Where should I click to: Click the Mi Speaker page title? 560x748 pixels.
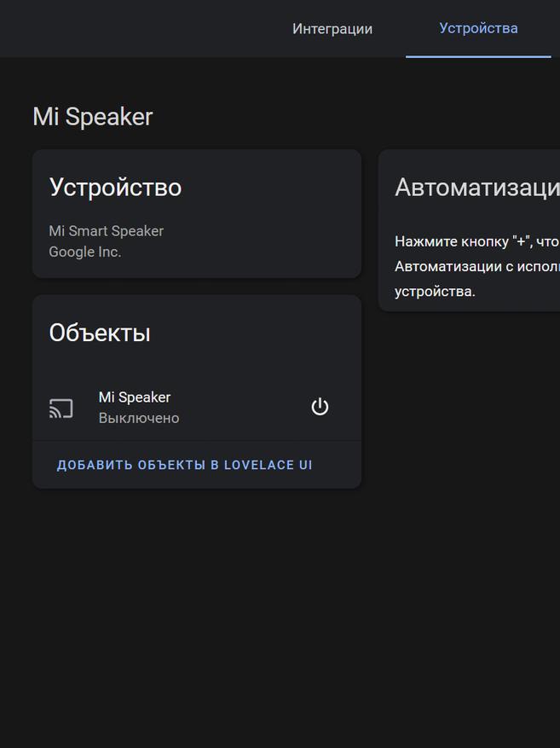pos(92,117)
